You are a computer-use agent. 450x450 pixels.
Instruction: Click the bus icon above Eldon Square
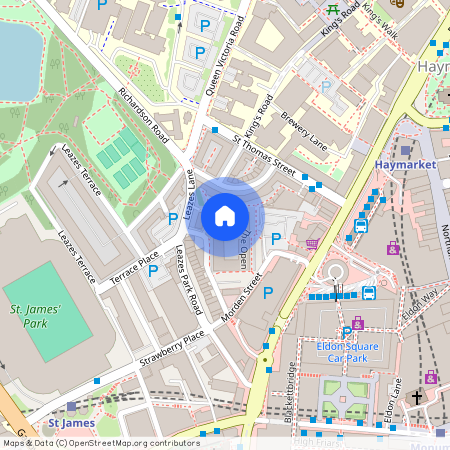tap(369, 293)
